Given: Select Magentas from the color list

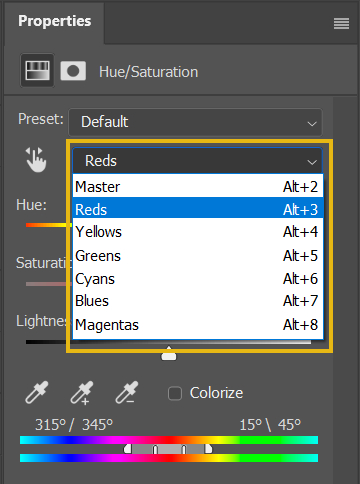Looking at the screenshot, I should pos(198,325).
